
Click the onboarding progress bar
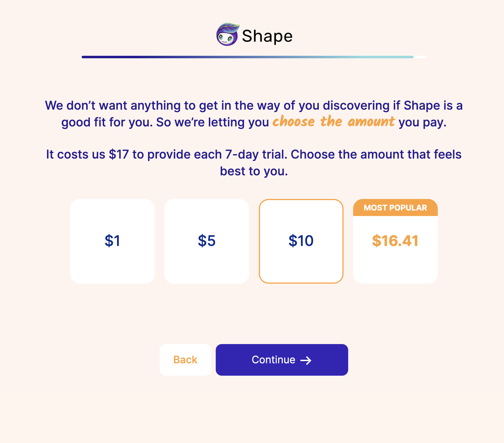[247, 57]
